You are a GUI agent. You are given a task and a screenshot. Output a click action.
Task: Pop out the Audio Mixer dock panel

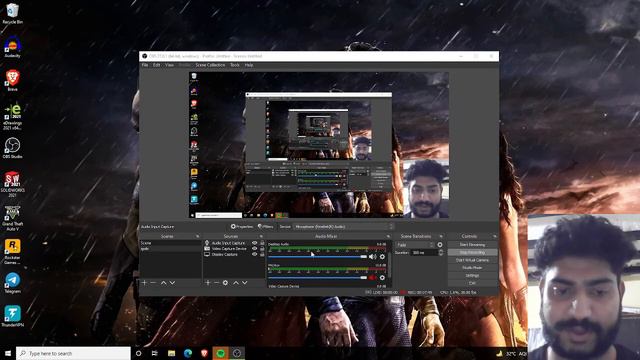pyautogui.click(x=388, y=236)
